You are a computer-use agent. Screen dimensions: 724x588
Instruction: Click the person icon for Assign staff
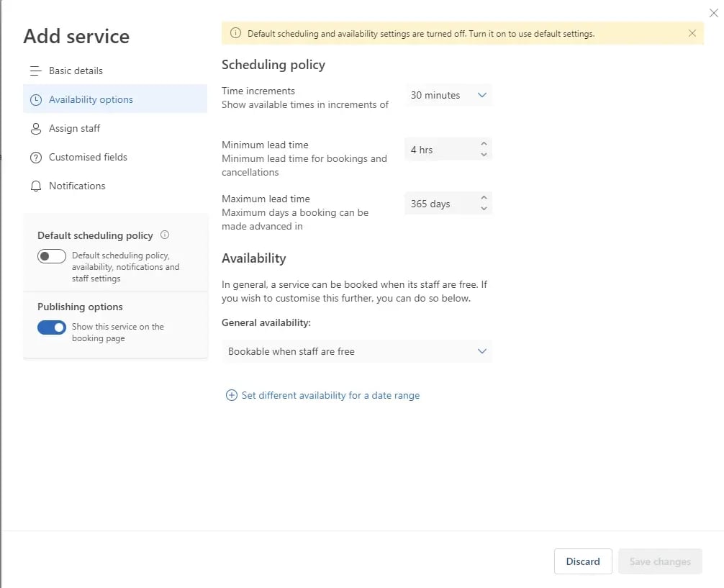click(x=35, y=128)
